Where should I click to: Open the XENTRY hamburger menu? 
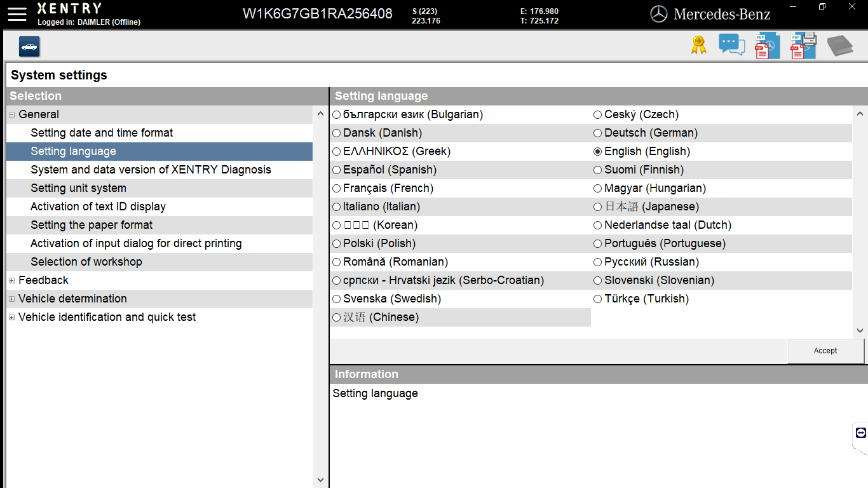click(17, 14)
